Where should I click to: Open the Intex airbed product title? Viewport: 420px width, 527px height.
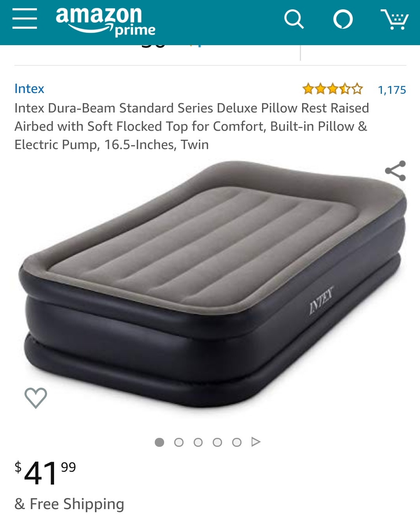[x=192, y=126]
